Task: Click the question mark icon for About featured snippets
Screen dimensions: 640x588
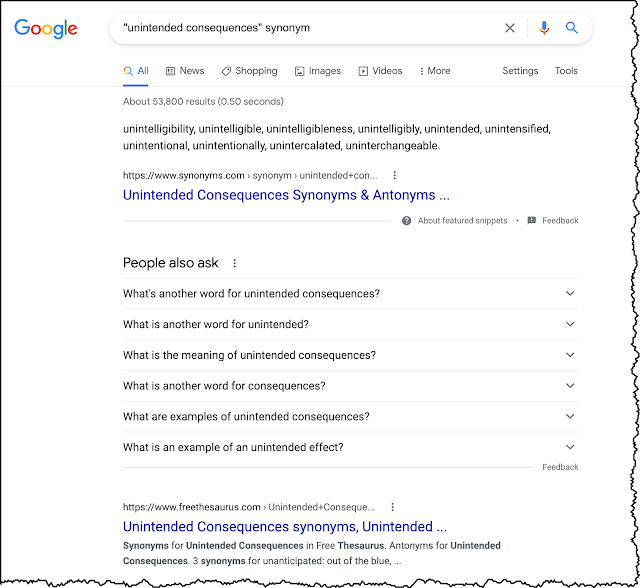Action: pos(406,220)
